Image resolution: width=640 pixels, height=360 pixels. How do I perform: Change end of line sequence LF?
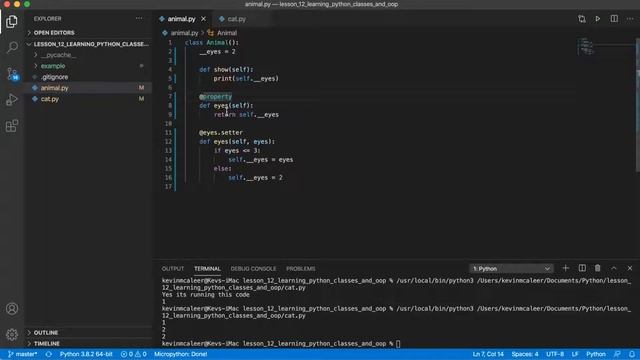pos(575,354)
